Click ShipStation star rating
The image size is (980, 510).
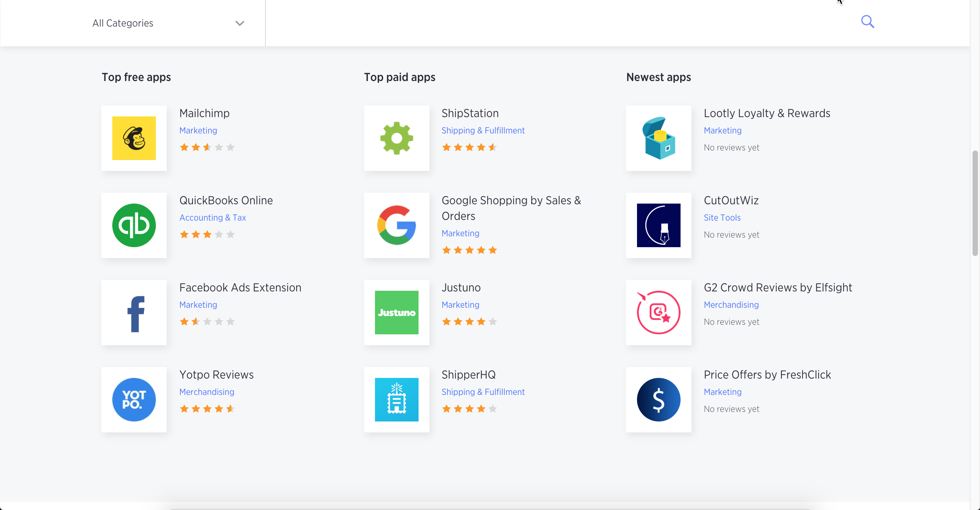(x=470, y=147)
